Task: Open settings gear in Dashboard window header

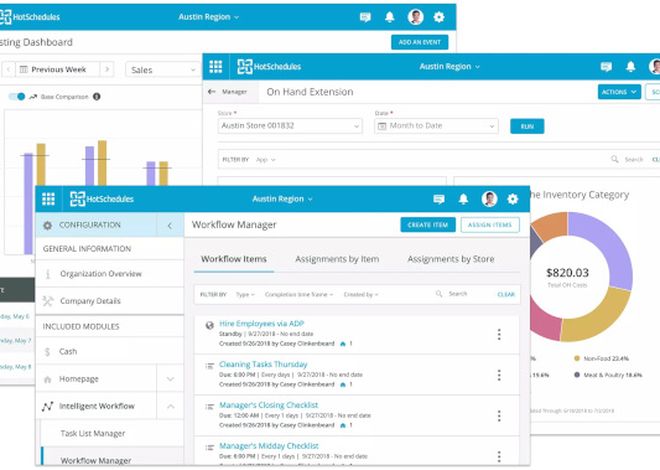Action: click(439, 17)
